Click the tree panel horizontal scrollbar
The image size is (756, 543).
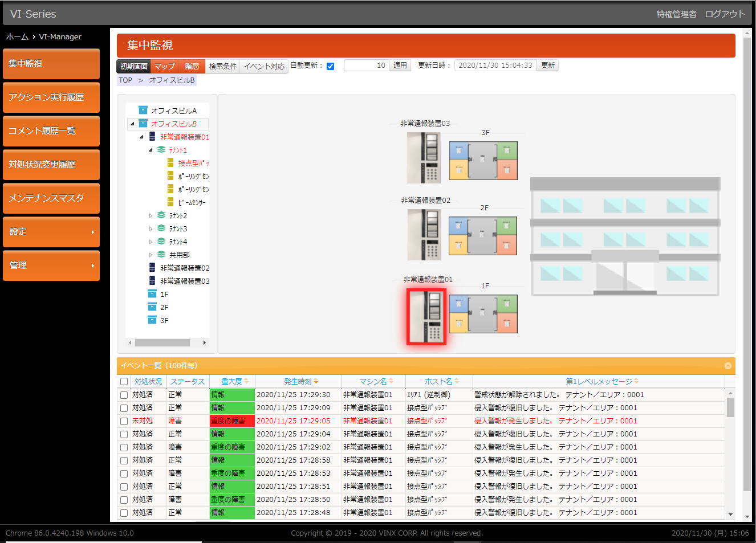pos(162,343)
